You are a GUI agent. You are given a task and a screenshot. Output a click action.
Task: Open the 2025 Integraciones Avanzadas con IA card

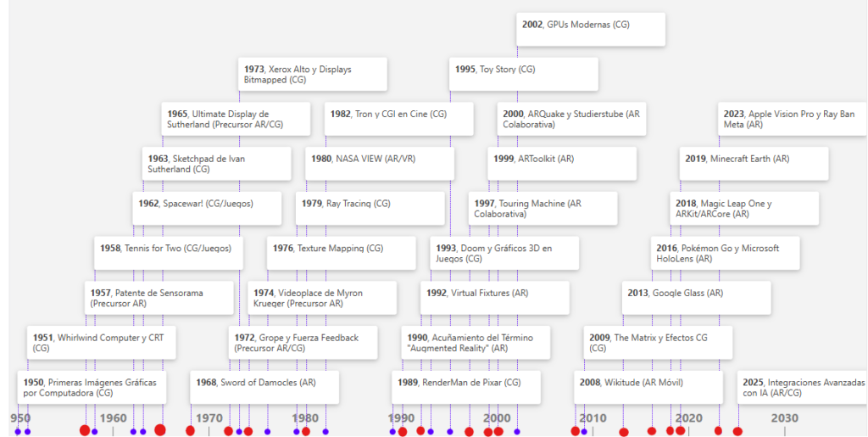pyautogui.click(x=802, y=387)
